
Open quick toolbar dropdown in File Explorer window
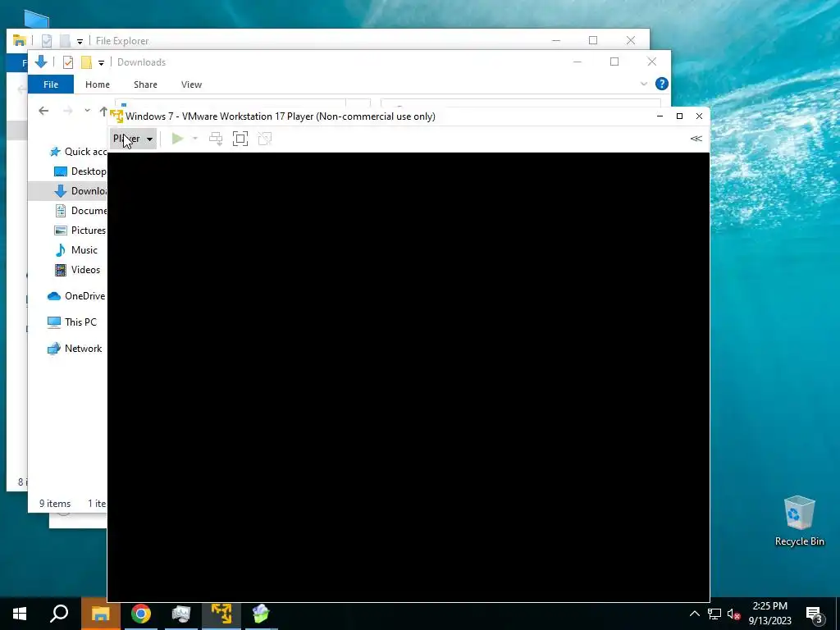click(80, 41)
